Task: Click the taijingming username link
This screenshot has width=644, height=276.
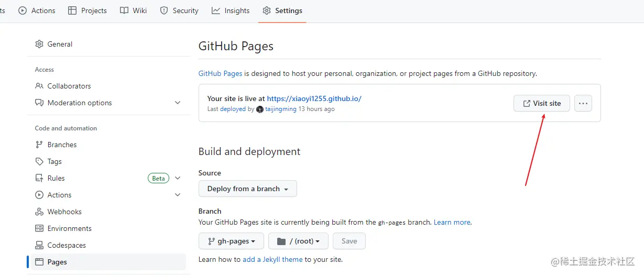Action: 281,109
